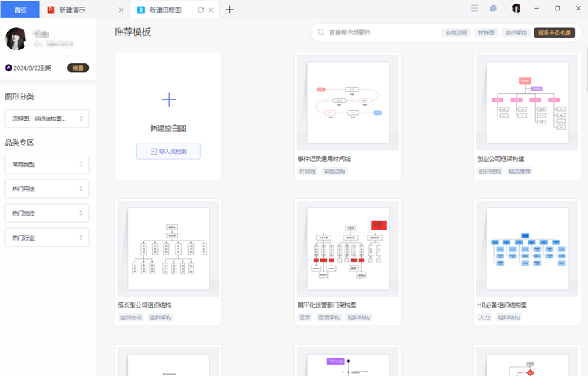The image size is (588, 376).
Task: Expand the 热门行业 section
Action: point(47,237)
